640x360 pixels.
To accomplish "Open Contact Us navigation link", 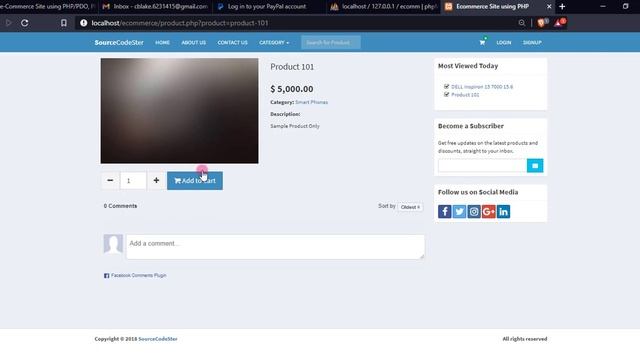I will (x=232, y=42).
